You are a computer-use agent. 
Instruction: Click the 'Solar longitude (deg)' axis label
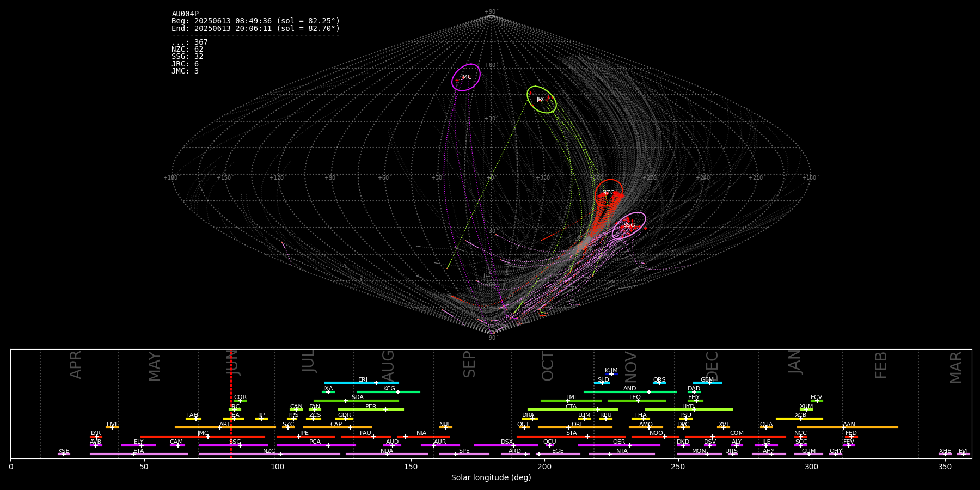pyautogui.click(x=491, y=478)
